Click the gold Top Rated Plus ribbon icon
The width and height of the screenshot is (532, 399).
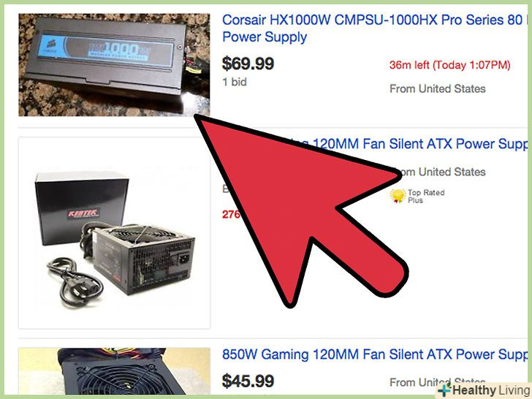(x=398, y=196)
